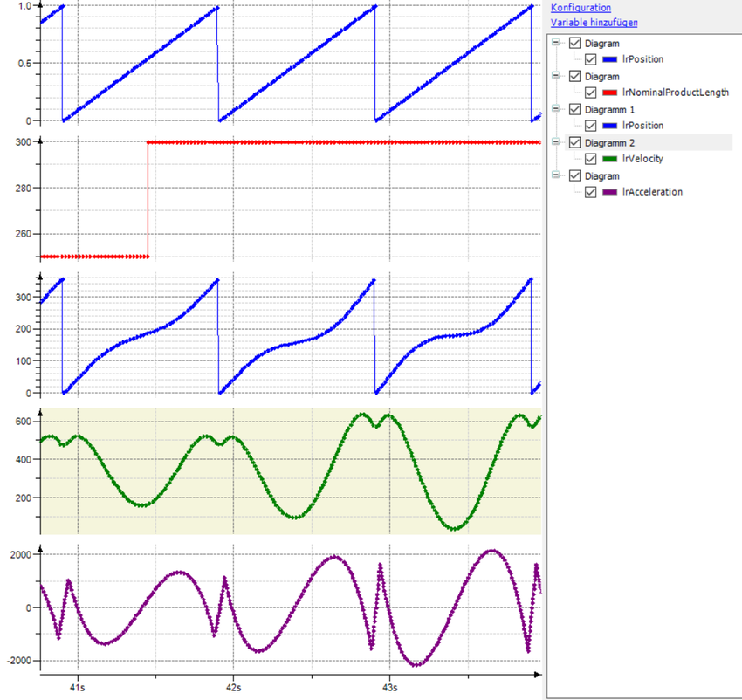
Task: Toggle the lrAcceleration checkbox
Action: (591, 192)
